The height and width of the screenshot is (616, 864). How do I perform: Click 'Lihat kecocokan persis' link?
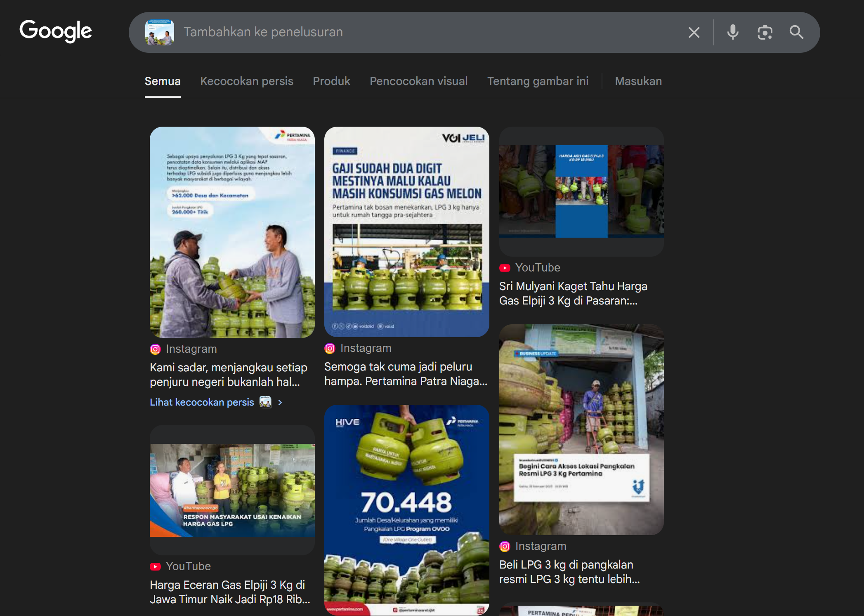coord(202,402)
